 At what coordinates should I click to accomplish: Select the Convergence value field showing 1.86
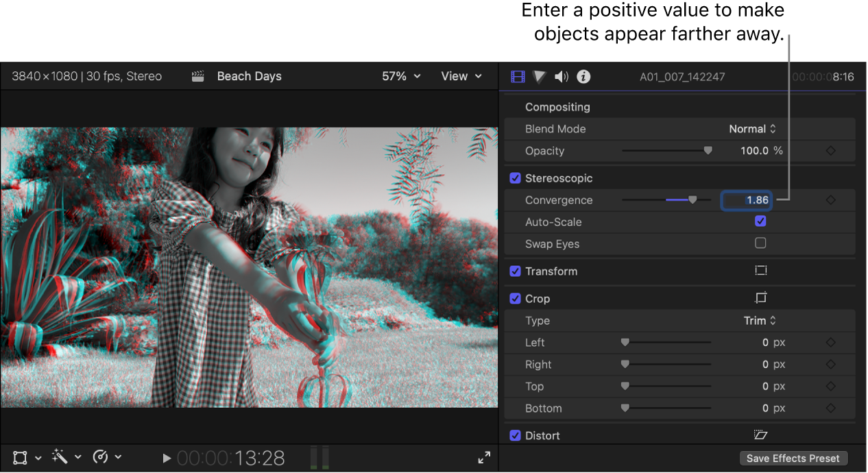tap(747, 199)
